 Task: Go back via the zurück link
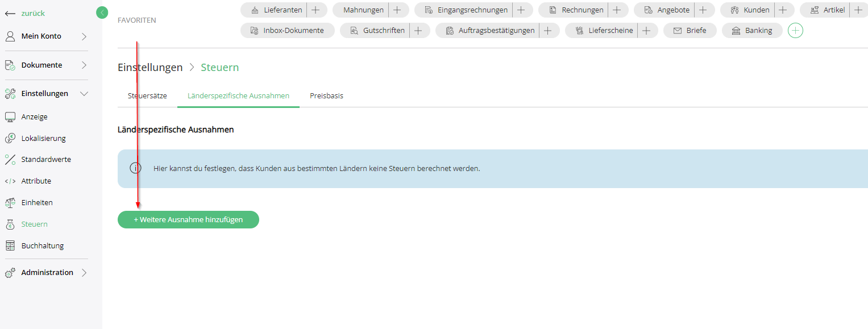tap(33, 13)
